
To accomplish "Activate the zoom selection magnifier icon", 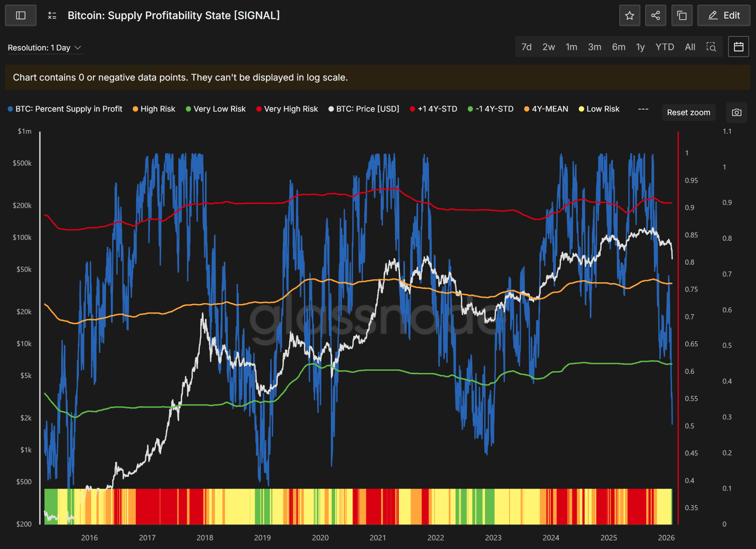I will coord(711,47).
